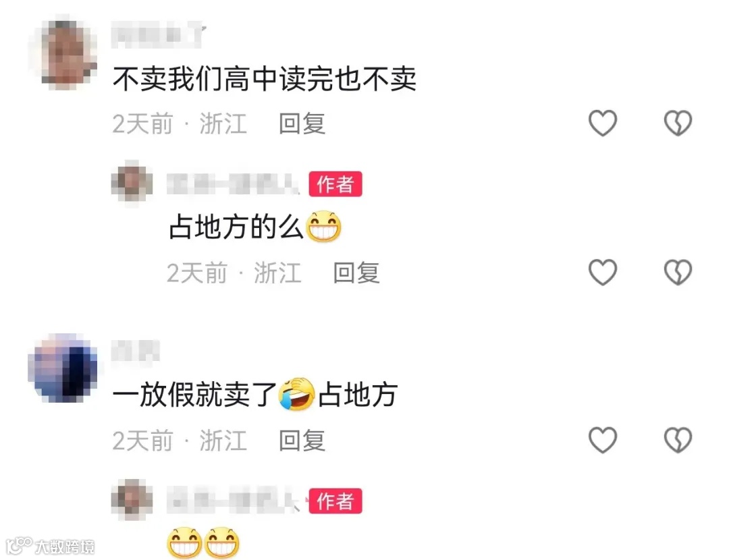Tap the grinning emoji after "占地方的么"

[x=323, y=227]
